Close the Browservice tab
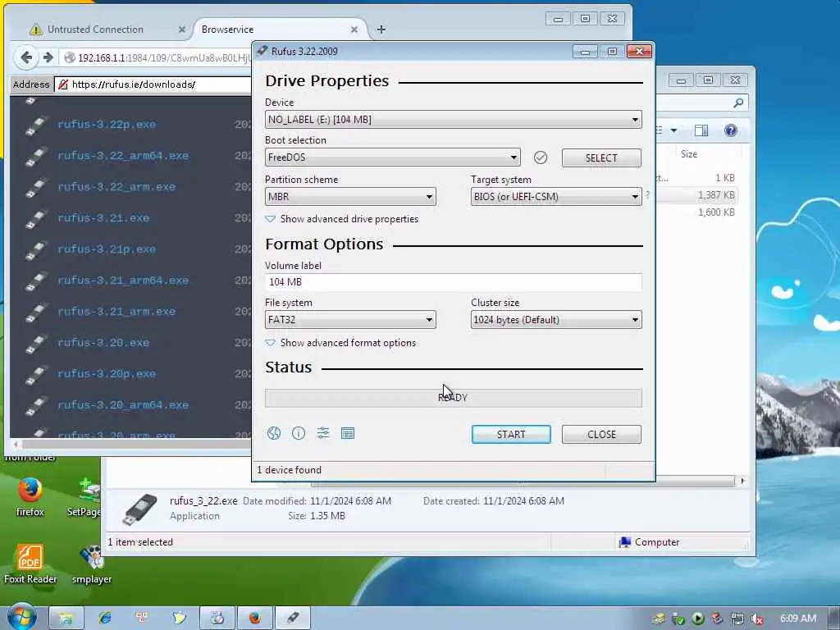Screen dimensions: 840x630 pos(354,30)
